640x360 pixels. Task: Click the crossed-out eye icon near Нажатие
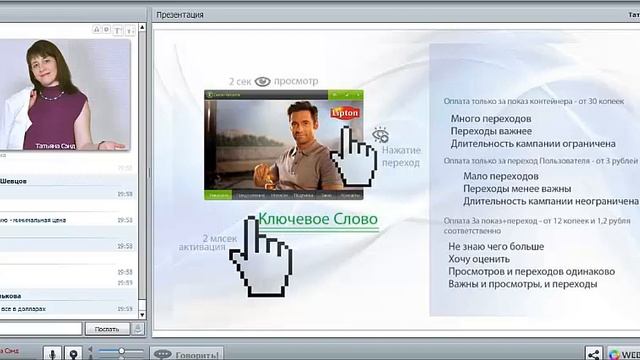tap(380, 135)
